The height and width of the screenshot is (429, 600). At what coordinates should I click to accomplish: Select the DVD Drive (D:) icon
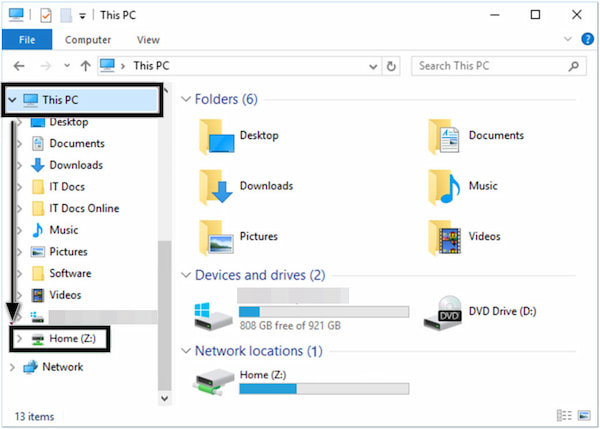[442, 313]
